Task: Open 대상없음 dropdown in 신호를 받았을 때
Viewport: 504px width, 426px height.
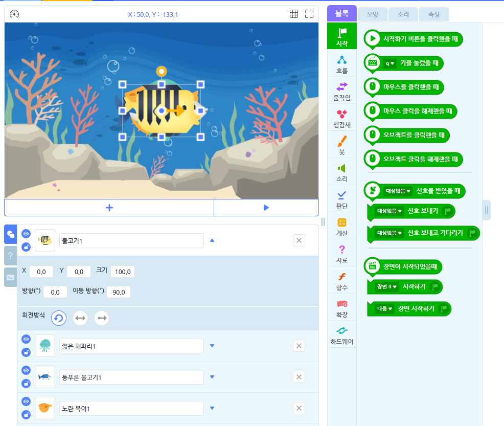Action: 398,191
